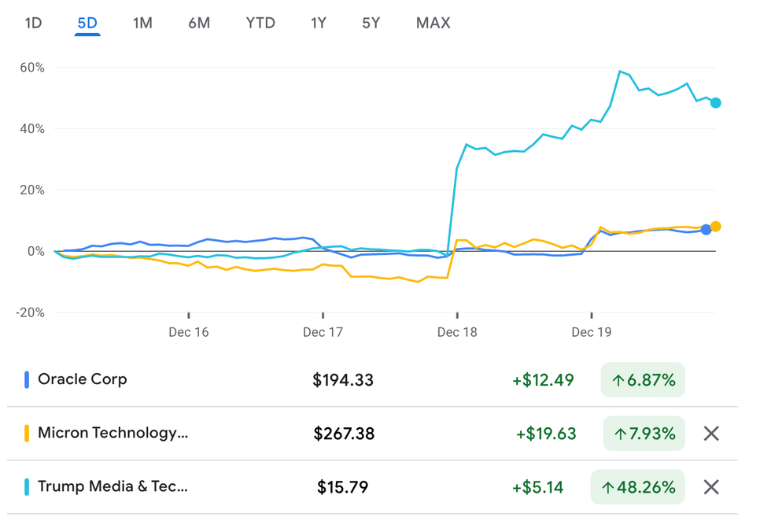The height and width of the screenshot is (532, 771).
Task: Click Oracle's blue color marker
Action: coord(27,379)
